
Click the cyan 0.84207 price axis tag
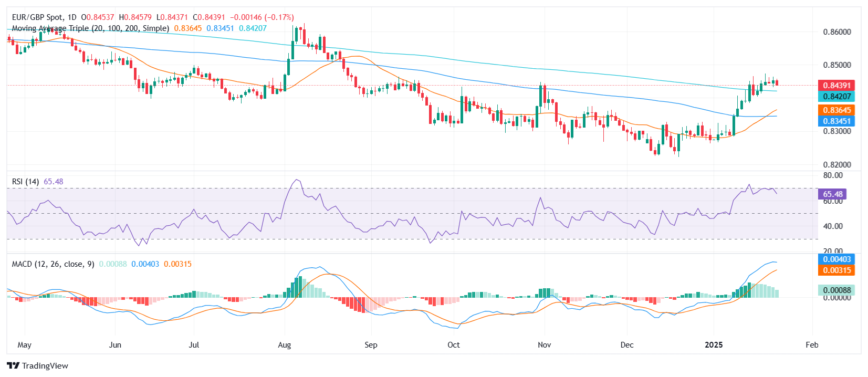(x=836, y=96)
